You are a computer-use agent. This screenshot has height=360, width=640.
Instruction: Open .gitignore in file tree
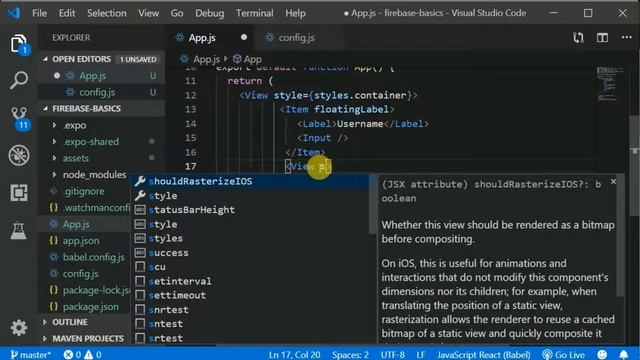pyautogui.click(x=84, y=191)
